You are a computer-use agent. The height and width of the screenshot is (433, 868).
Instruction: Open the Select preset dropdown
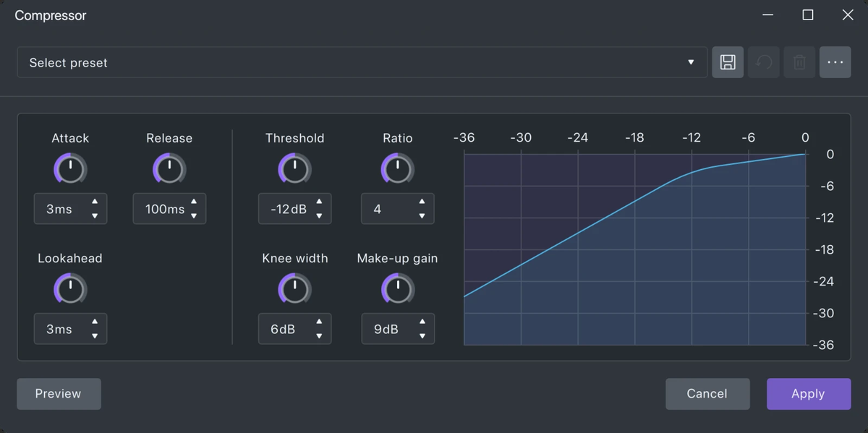pyautogui.click(x=362, y=62)
